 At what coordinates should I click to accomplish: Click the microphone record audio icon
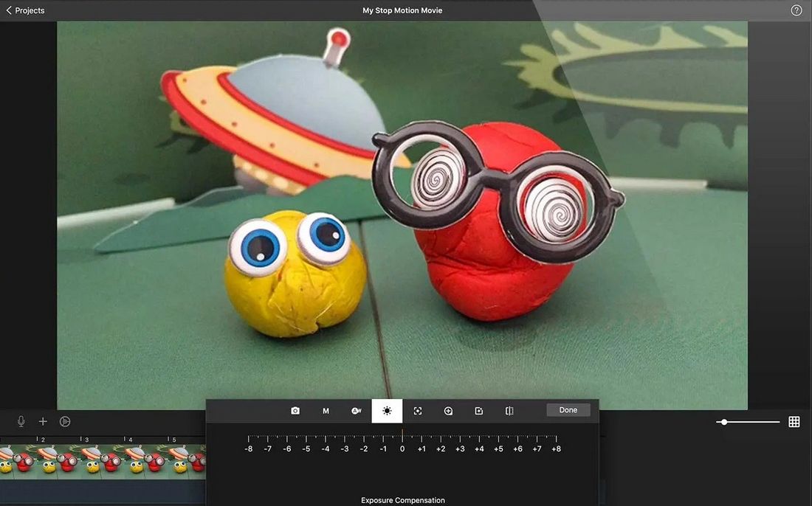[21, 421]
